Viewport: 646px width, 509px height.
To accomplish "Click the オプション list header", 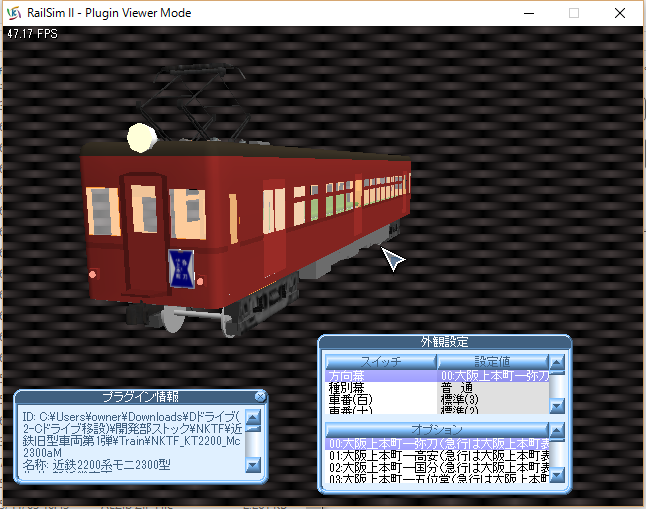I will pos(437,430).
